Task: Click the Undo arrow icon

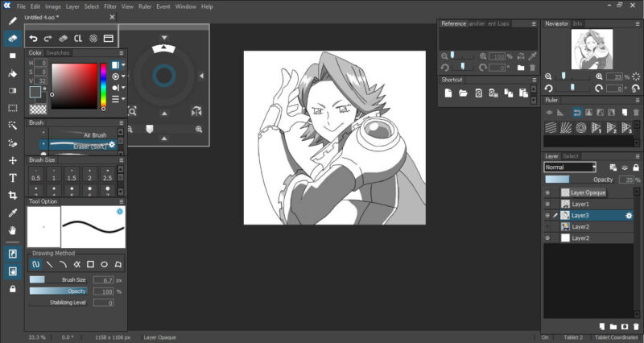Action: 34,38
